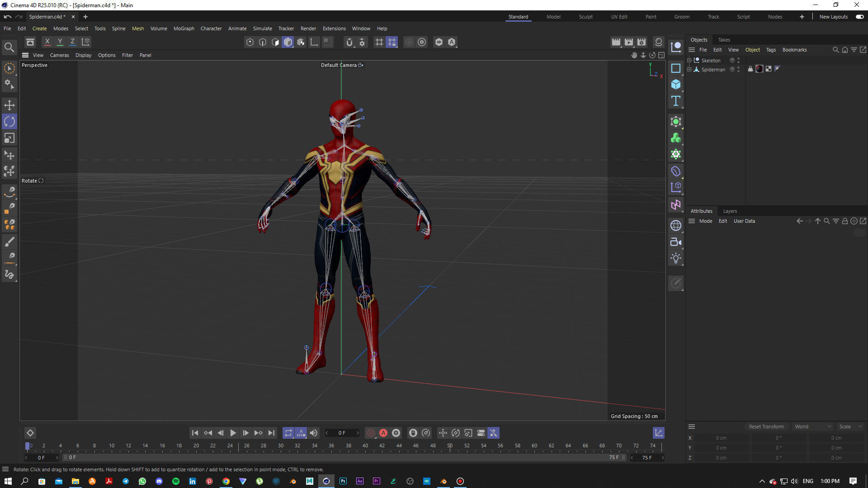This screenshot has width=868, height=488.
Task: Toggle Skeleton visibility dots
Action: pyautogui.click(x=738, y=60)
